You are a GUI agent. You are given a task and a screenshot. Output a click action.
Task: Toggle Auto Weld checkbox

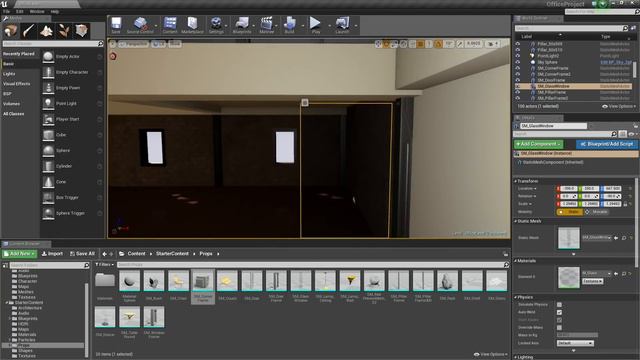559,312
